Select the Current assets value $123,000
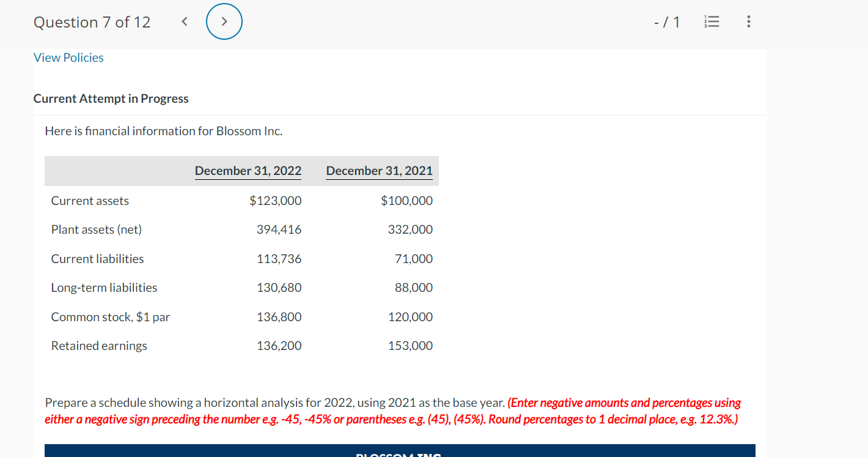The width and height of the screenshot is (868, 457). 275,200
